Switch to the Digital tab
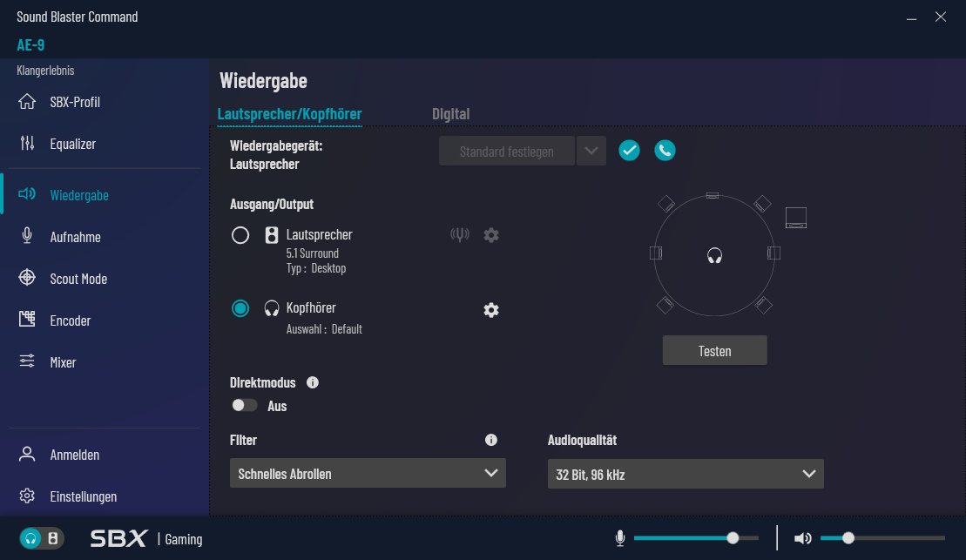This screenshot has height=560, width=966. click(x=451, y=114)
